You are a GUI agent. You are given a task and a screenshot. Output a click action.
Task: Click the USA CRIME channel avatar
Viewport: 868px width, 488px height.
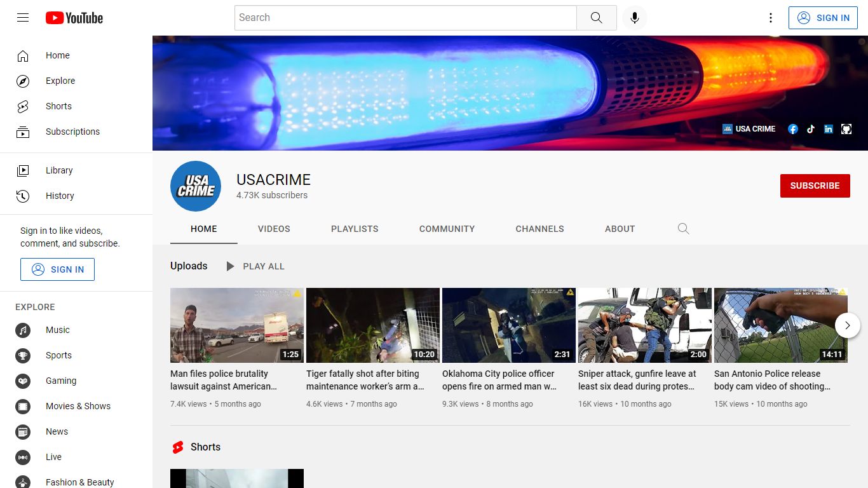[196, 186]
